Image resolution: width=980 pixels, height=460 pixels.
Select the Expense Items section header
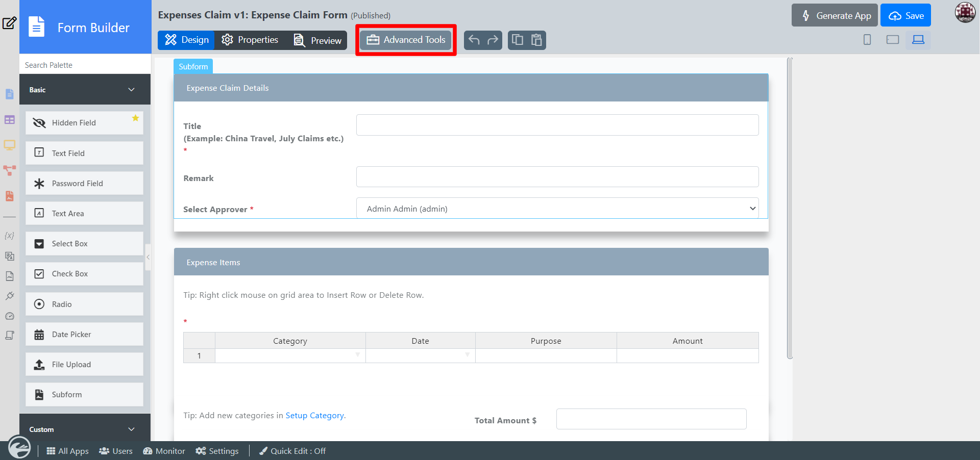pyautogui.click(x=471, y=262)
